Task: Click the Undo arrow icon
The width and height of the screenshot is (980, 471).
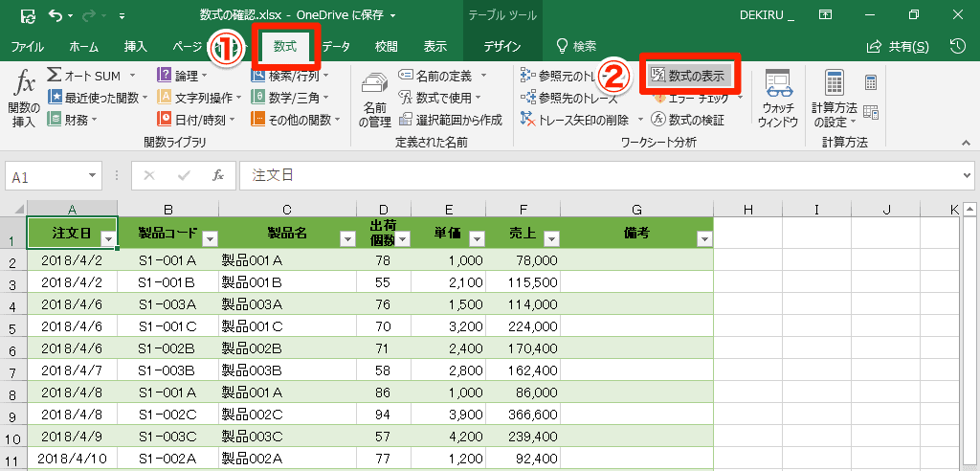Action: pyautogui.click(x=56, y=15)
